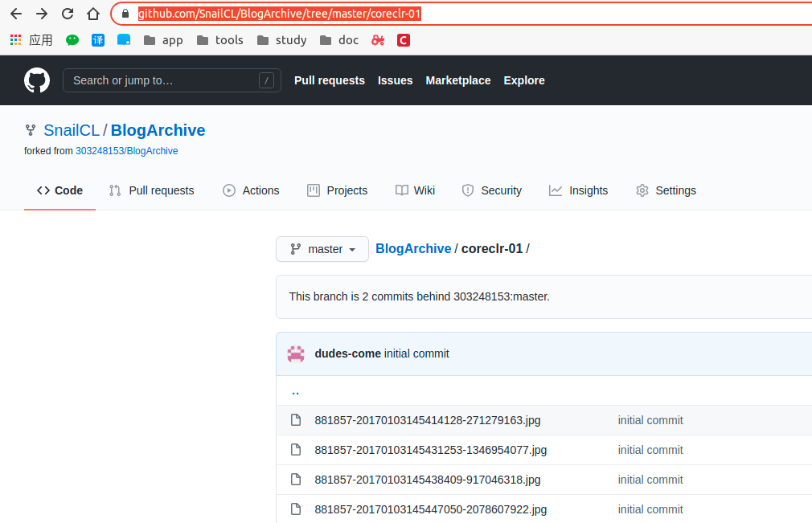Click file icon beside 917046318.jpg
812x523 pixels.
coord(296,480)
